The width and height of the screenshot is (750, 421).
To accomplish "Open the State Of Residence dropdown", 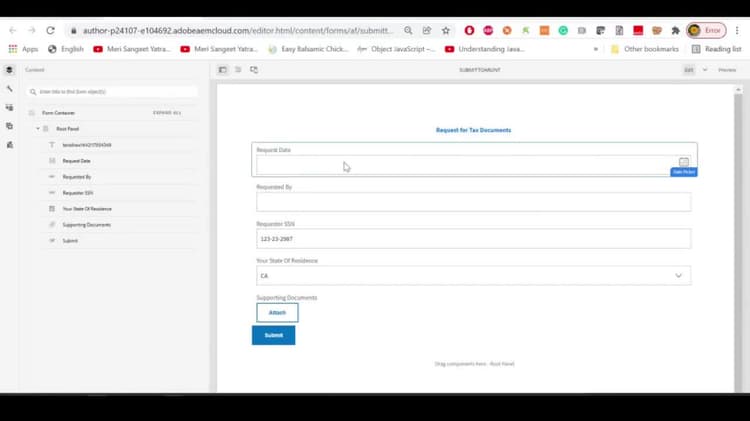I will (474, 276).
